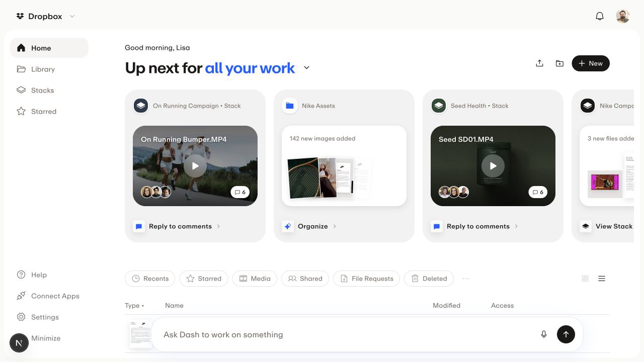This screenshot has width=644, height=362.
Task: Click chevron beside Reply to comments, On Running
Action: pos(218,226)
